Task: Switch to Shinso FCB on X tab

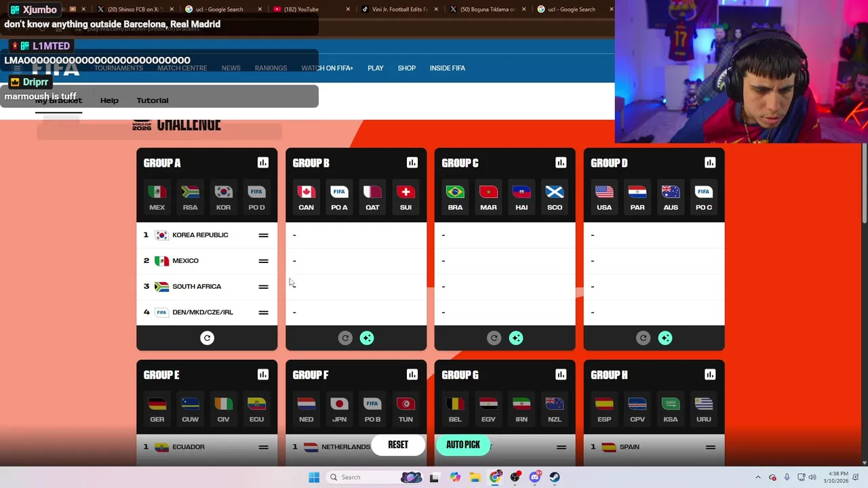Action: pyautogui.click(x=134, y=9)
